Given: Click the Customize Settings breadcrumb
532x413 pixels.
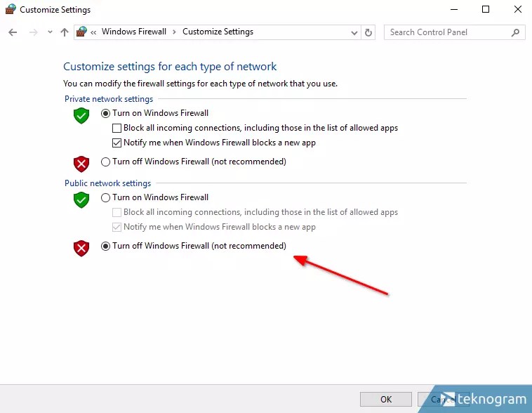Looking at the screenshot, I should point(218,32).
